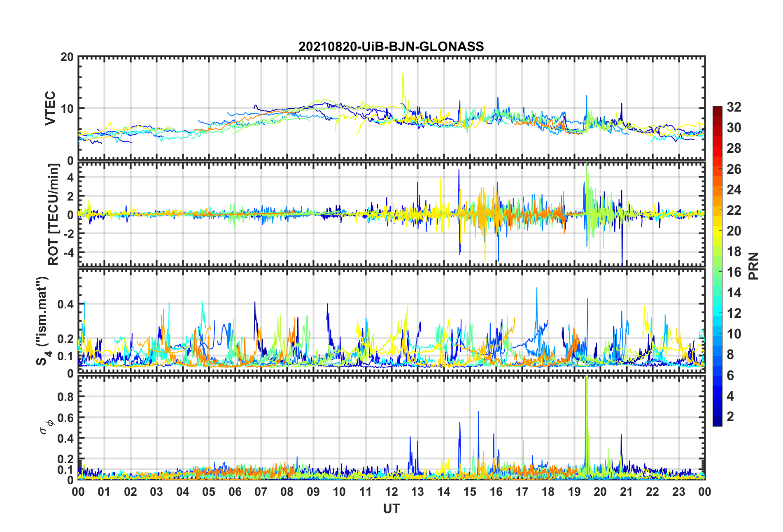783x532 pixels.
Task: Click the S4 y-axis tick 0.4
Action: (x=65, y=304)
